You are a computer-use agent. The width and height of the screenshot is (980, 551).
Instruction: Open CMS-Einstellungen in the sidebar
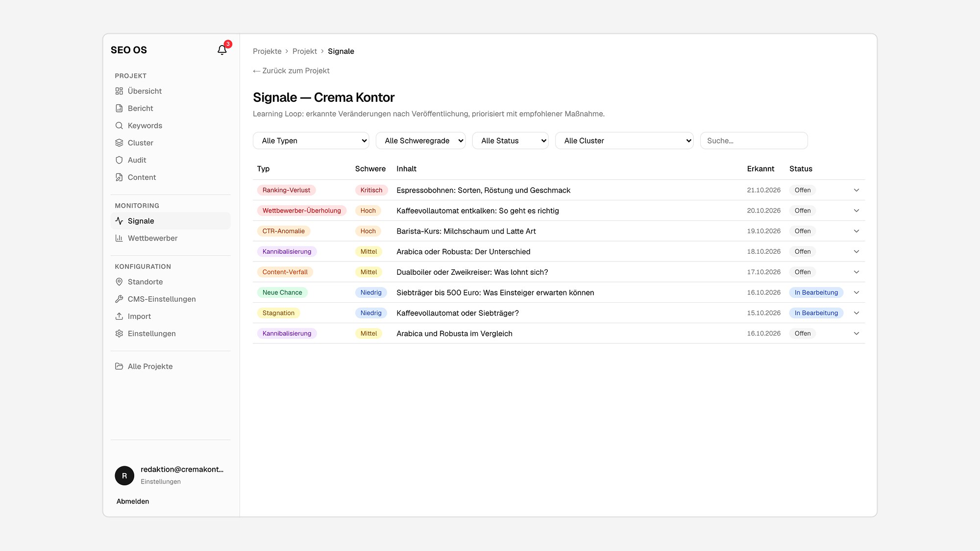(x=171, y=299)
